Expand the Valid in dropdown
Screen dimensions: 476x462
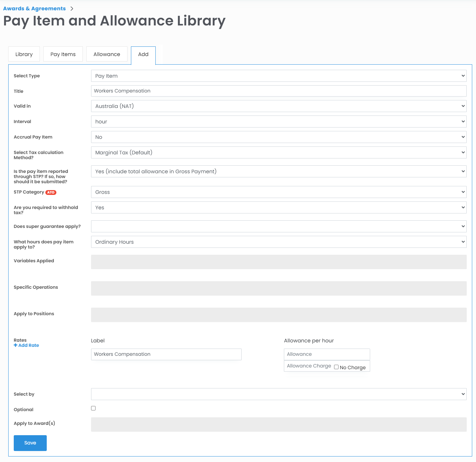click(x=278, y=106)
